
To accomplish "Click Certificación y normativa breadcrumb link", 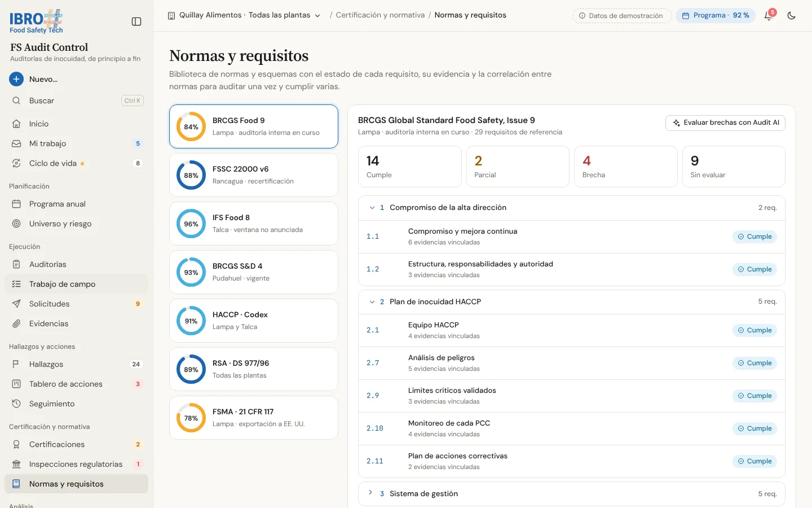I will [x=380, y=15].
